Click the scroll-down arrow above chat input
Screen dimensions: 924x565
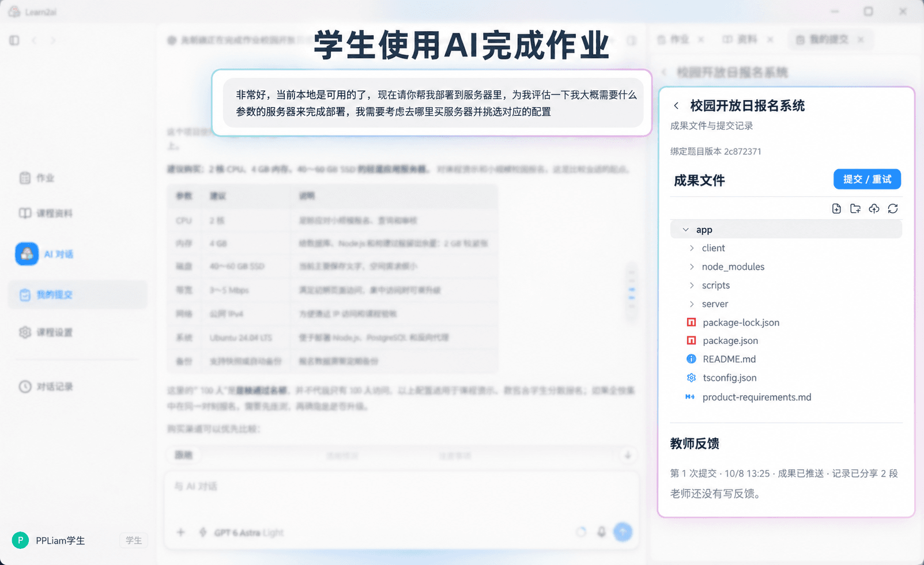point(628,455)
